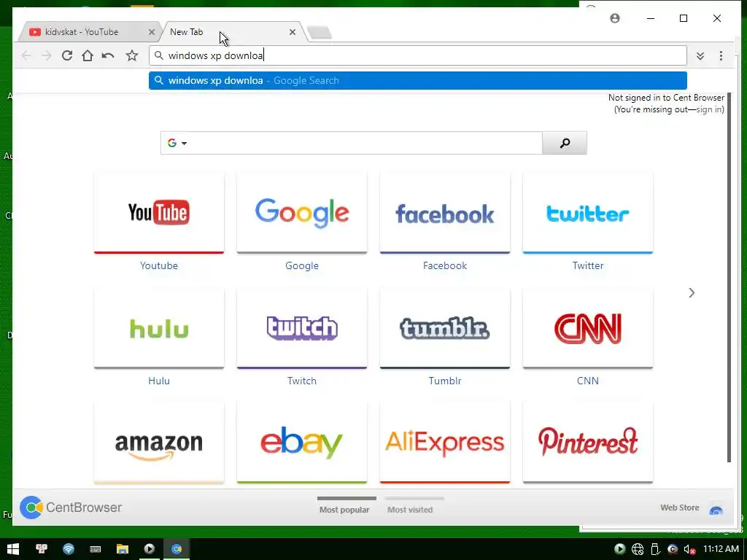Image resolution: width=747 pixels, height=560 pixels.
Task: Go to the home page icon
Action: pos(88,55)
